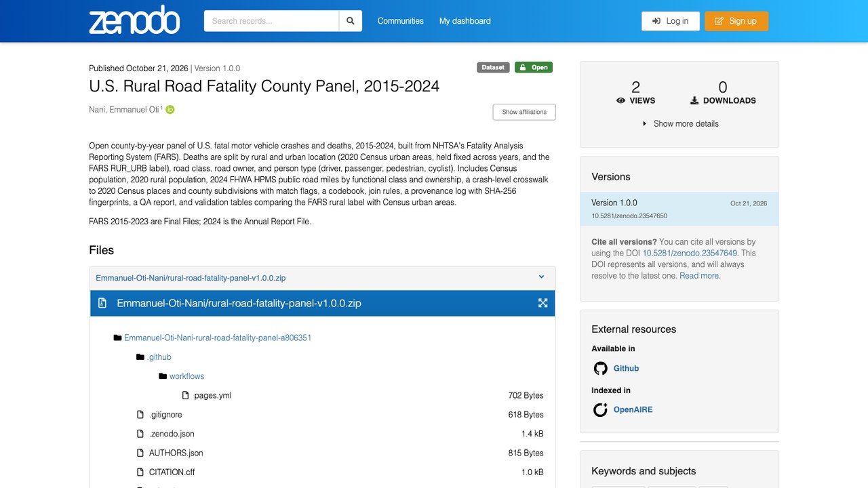Click the AUTHORS.json file name
Screen dimensions: 868x488
(x=176, y=453)
